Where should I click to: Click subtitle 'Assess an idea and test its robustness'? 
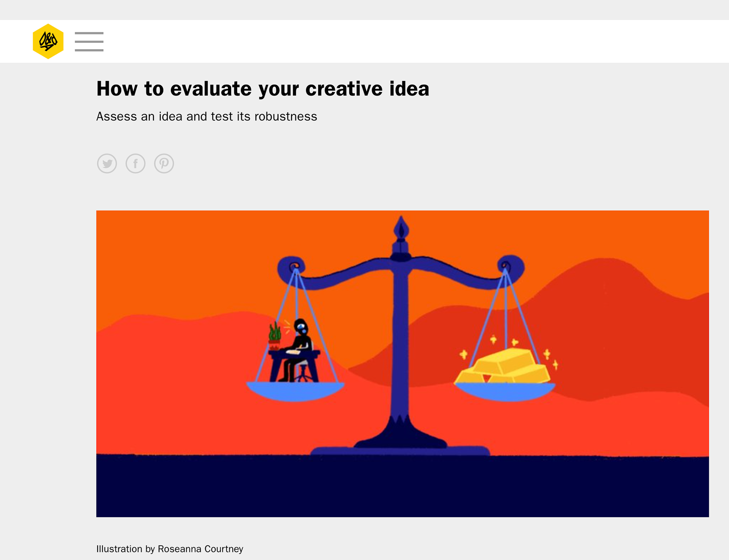[207, 117]
